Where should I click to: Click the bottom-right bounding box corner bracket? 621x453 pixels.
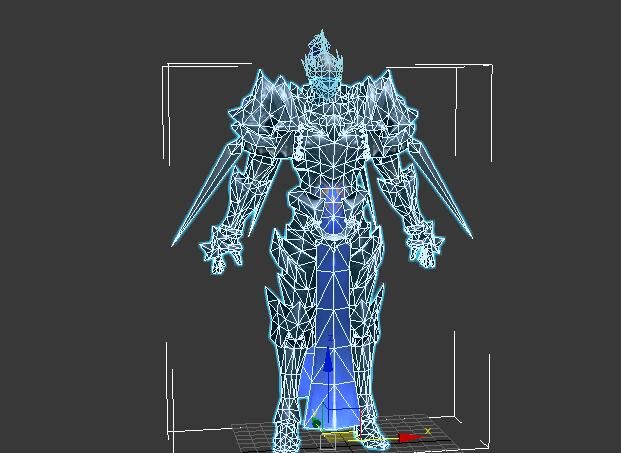(486, 442)
